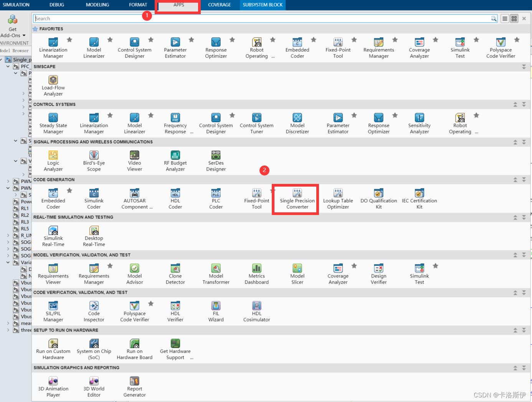Screen dimensions: 532x402
Task: Switch to the Debug tab
Action: (x=57, y=5)
